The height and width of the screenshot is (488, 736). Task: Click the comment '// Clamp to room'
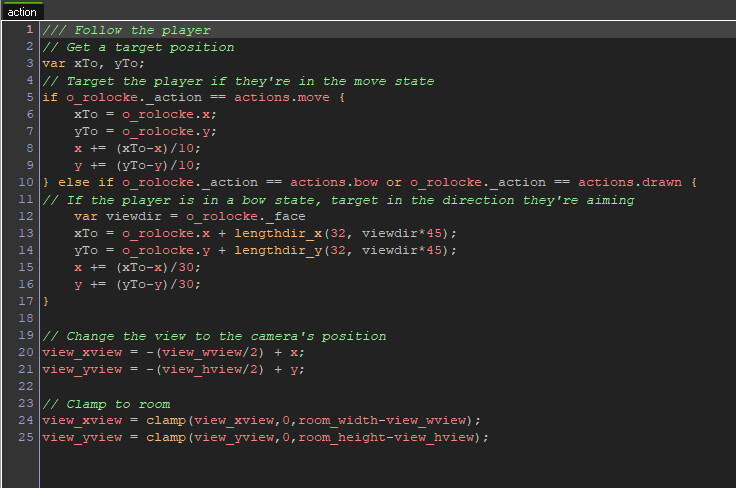pos(106,404)
